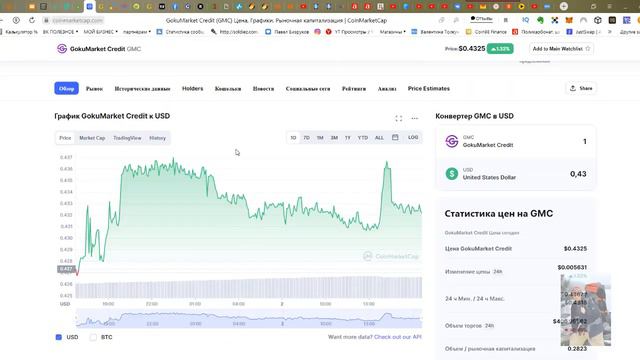Select the ALL chart range
The width and height of the screenshot is (640, 360).
click(379, 138)
